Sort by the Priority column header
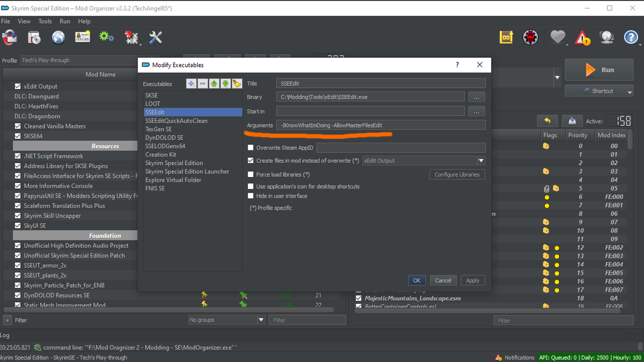The width and height of the screenshot is (644, 362). coord(578,135)
